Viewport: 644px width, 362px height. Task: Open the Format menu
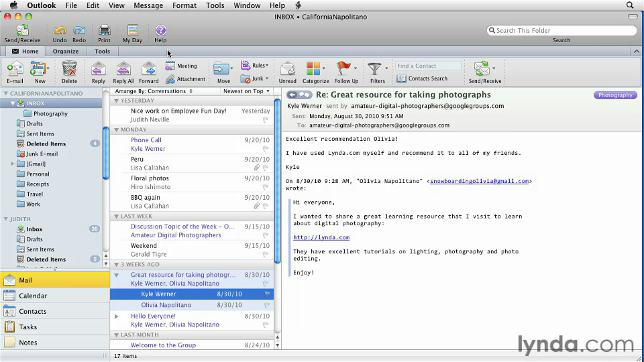tap(184, 5)
